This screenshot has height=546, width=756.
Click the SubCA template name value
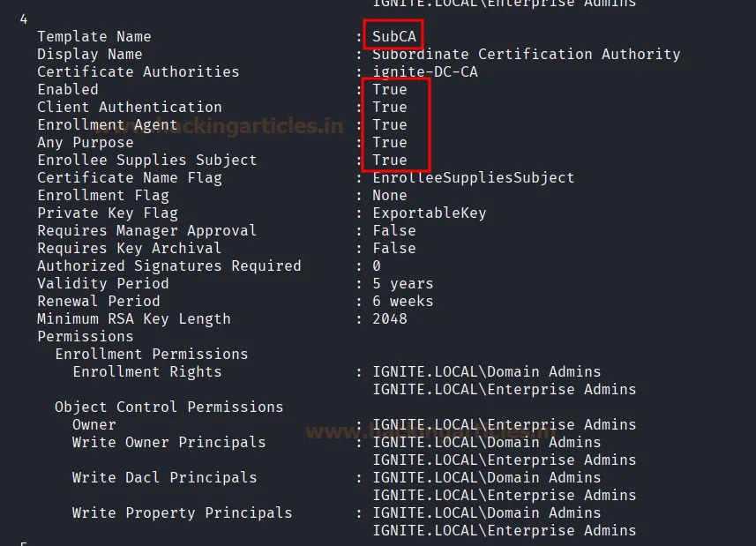click(x=393, y=36)
